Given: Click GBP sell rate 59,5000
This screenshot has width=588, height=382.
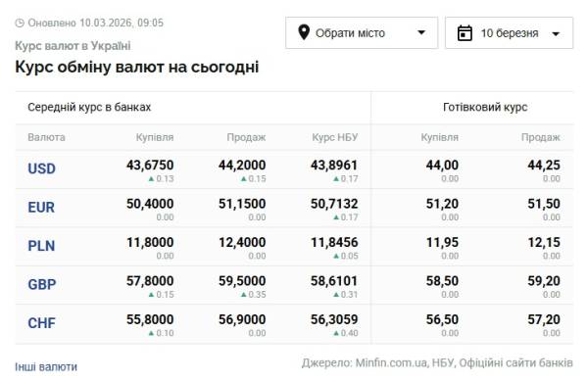Looking at the screenshot, I should click(242, 281).
